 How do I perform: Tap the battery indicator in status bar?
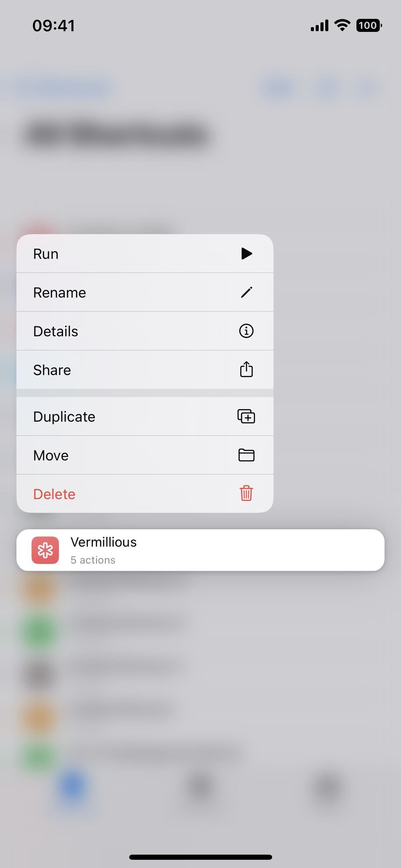369,25
